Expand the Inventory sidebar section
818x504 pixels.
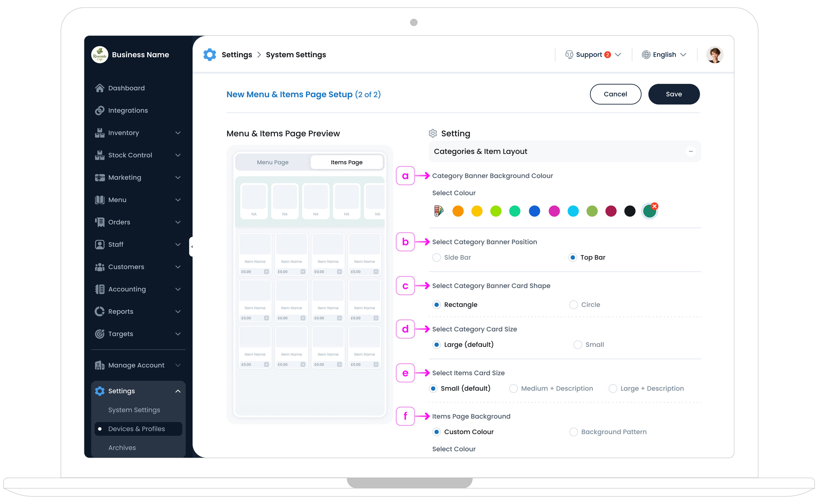(x=178, y=132)
